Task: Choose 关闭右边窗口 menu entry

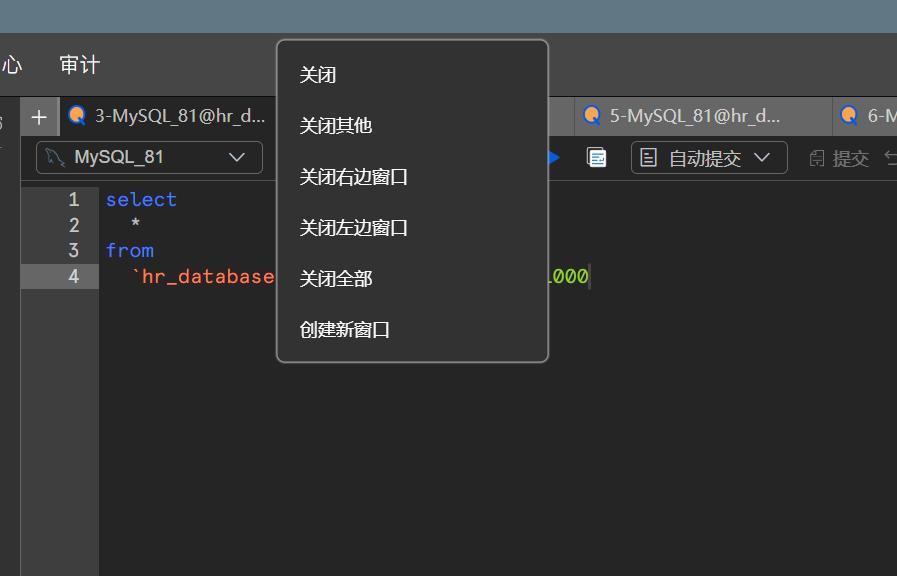Action: [x=412, y=177]
